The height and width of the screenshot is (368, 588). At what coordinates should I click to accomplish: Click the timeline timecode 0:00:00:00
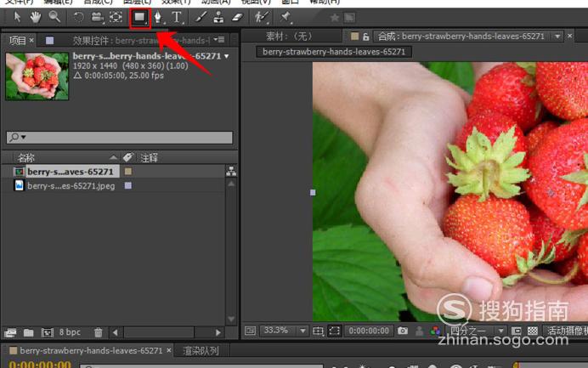click(x=40, y=364)
